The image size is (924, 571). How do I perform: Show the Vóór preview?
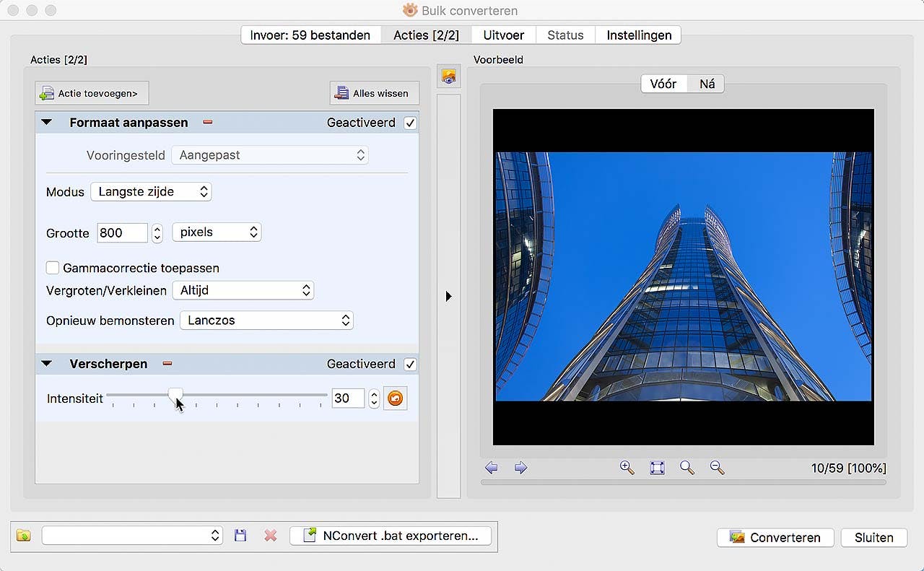click(663, 84)
